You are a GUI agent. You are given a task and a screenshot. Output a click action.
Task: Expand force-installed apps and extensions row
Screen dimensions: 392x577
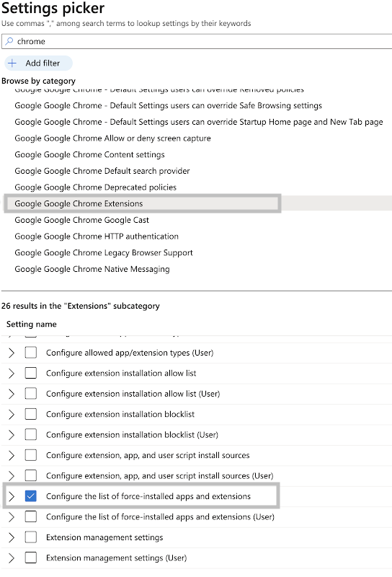coord(12,496)
